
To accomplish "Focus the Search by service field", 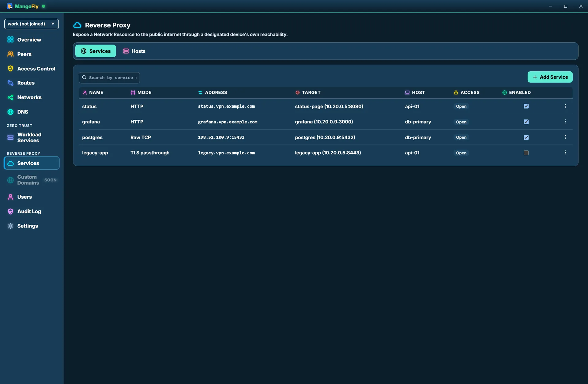I will (x=109, y=78).
